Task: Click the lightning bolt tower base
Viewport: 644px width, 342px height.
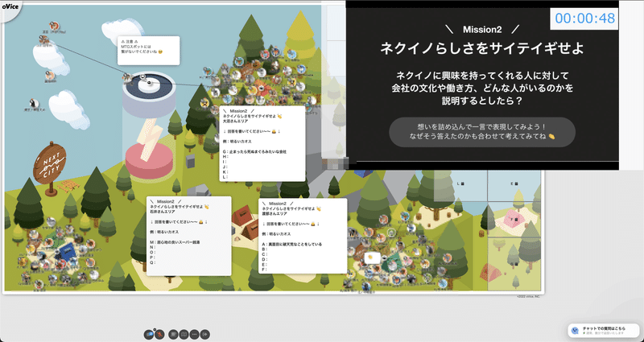Action: click(x=149, y=160)
